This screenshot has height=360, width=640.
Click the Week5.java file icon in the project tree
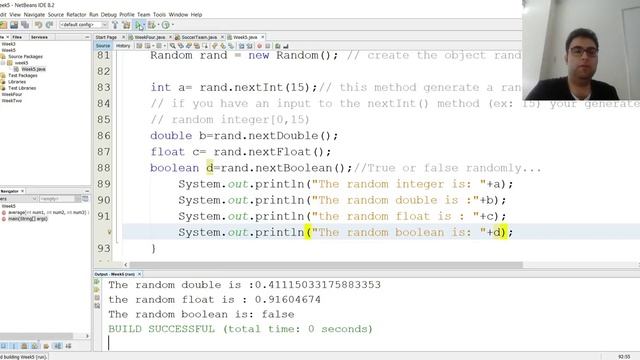click(x=16, y=69)
